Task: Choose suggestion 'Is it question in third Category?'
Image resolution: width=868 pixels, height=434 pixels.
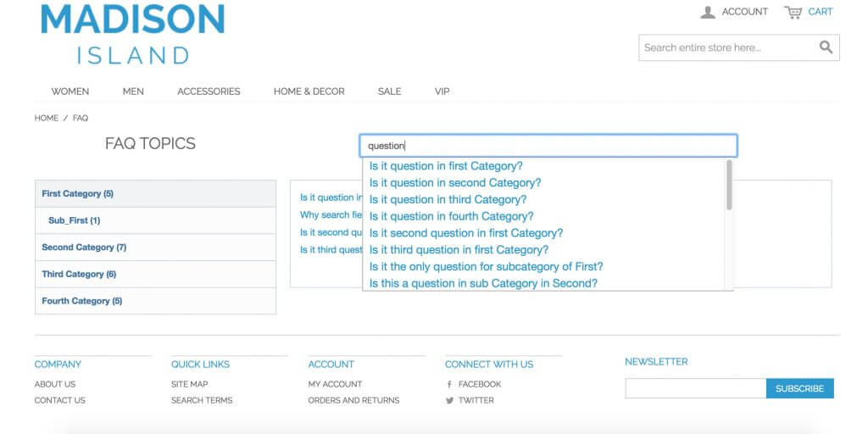Action: [448, 200]
